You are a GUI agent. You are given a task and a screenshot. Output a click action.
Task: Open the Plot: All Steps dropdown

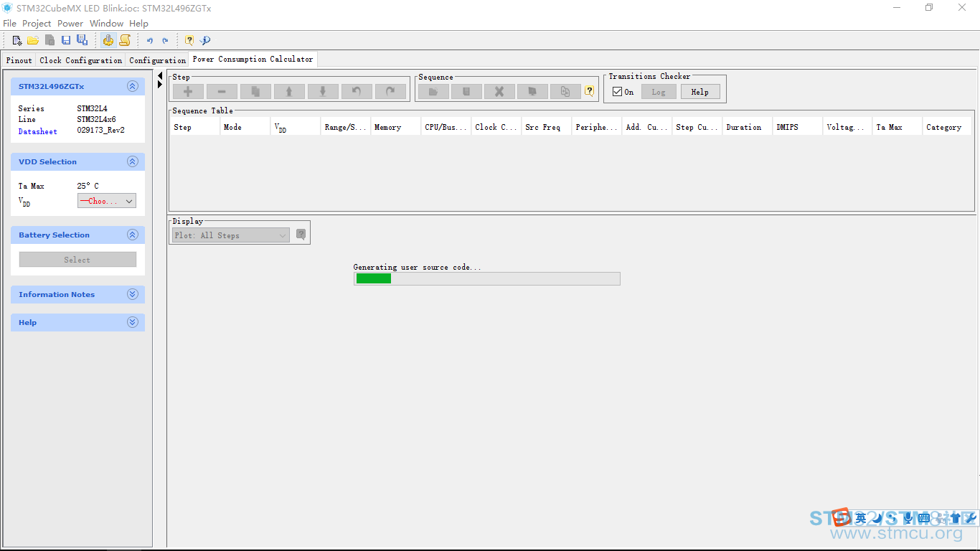click(x=230, y=235)
